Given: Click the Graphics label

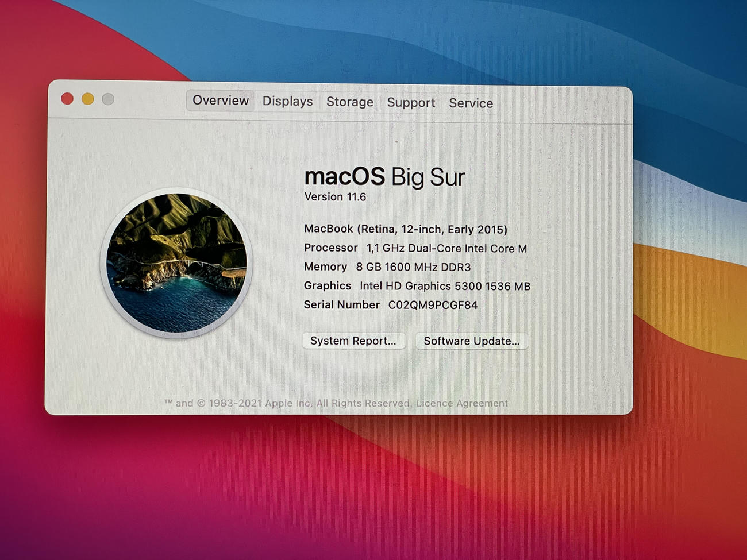Looking at the screenshot, I should tap(328, 285).
